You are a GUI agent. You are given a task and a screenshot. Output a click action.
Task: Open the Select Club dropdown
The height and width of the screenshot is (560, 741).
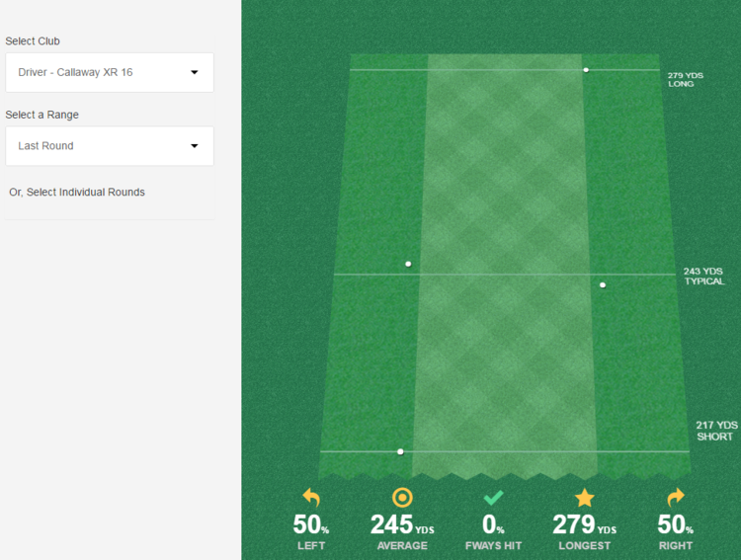(x=109, y=73)
